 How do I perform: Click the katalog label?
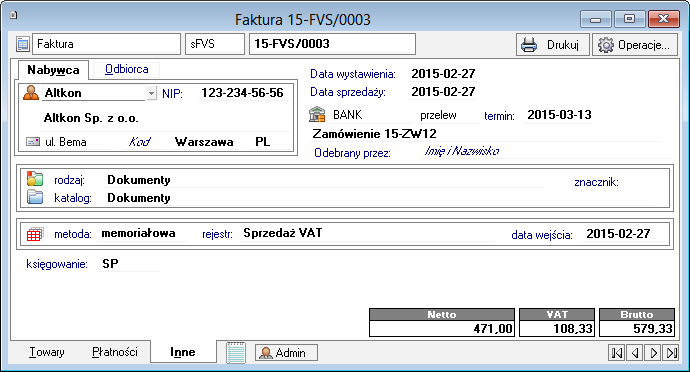(73, 198)
